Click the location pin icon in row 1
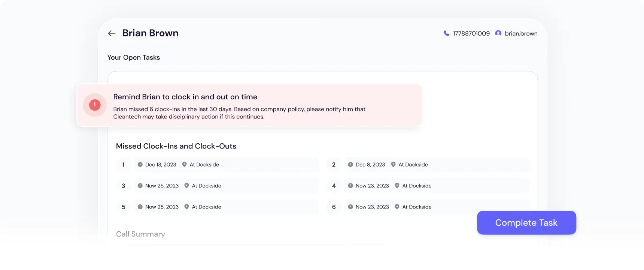The height and width of the screenshot is (270, 644). tap(184, 165)
